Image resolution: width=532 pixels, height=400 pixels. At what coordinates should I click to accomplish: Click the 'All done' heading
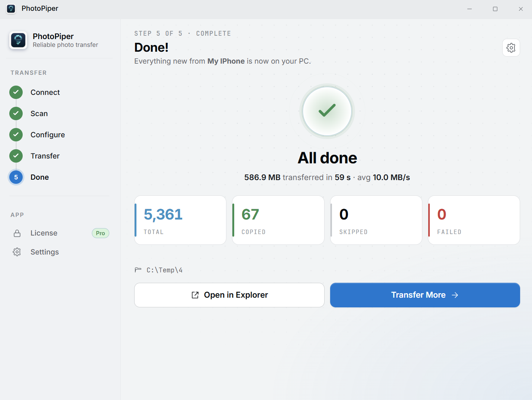click(327, 158)
